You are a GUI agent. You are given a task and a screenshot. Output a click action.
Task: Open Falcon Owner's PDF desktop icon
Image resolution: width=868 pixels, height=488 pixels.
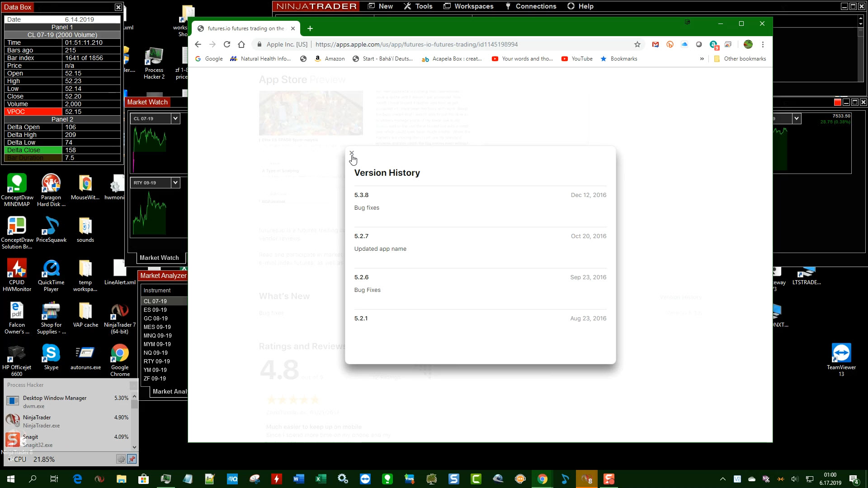tap(17, 318)
